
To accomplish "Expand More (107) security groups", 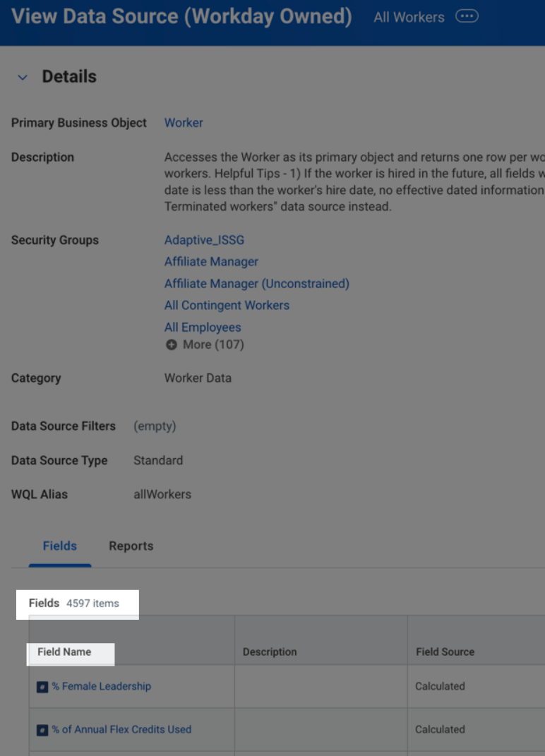I will point(212,344).
